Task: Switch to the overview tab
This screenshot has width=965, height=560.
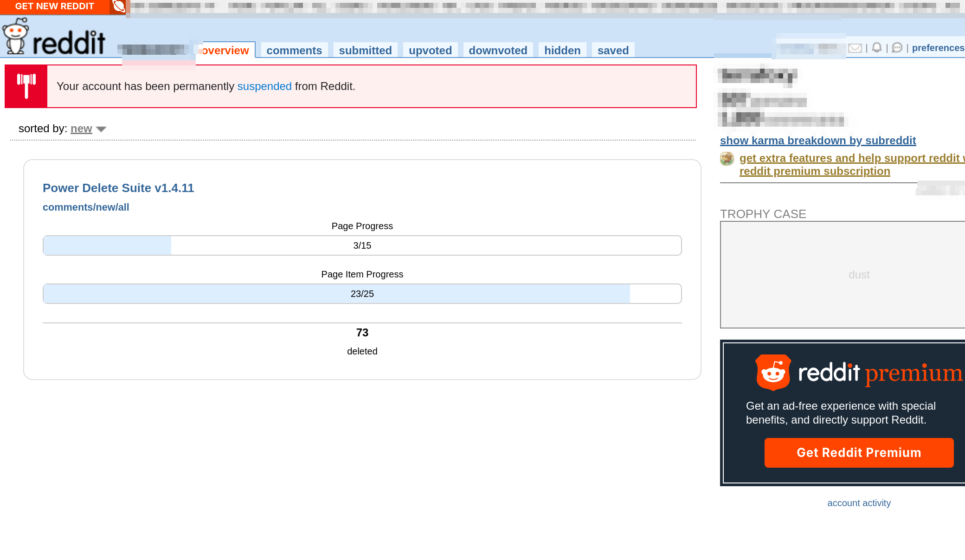Action: click(225, 50)
